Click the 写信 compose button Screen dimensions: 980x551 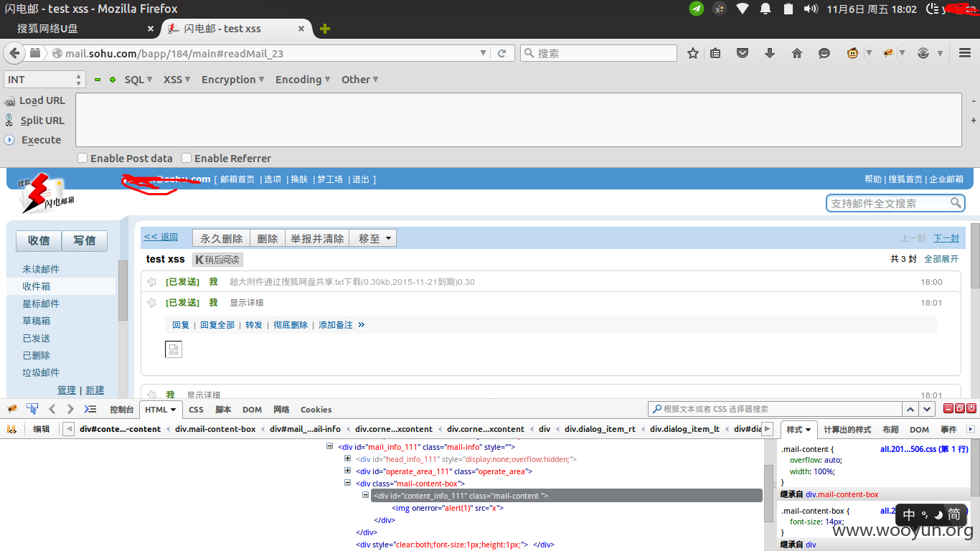[x=85, y=240]
